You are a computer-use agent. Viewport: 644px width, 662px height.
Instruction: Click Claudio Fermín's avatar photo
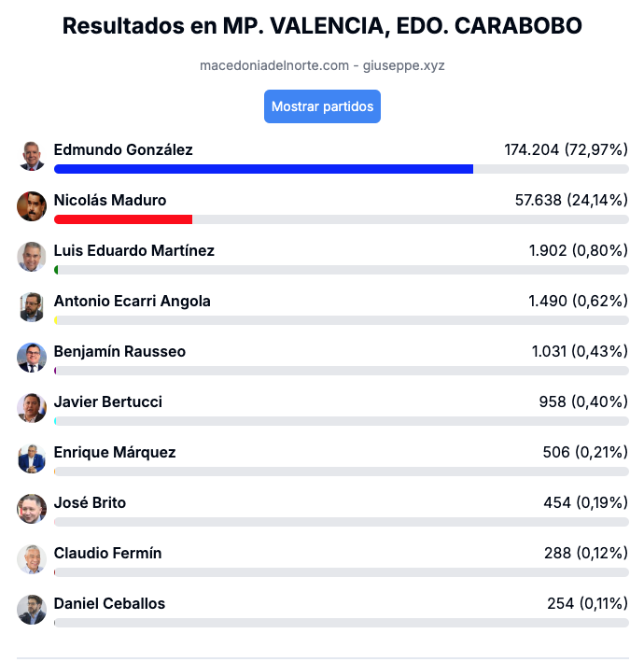click(x=32, y=559)
